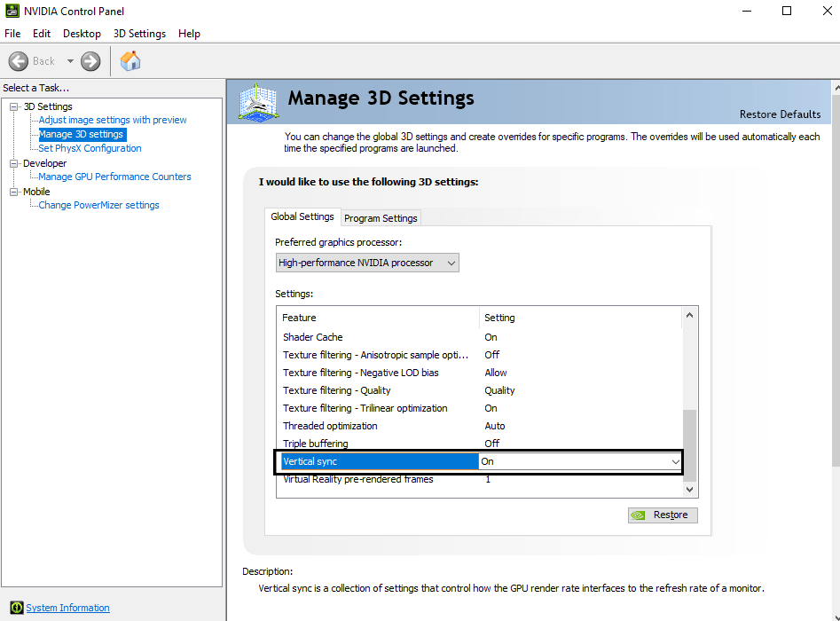The height and width of the screenshot is (621, 840).
Task: Collapse the 3D Settings tree node
Action: coord(14,106)
